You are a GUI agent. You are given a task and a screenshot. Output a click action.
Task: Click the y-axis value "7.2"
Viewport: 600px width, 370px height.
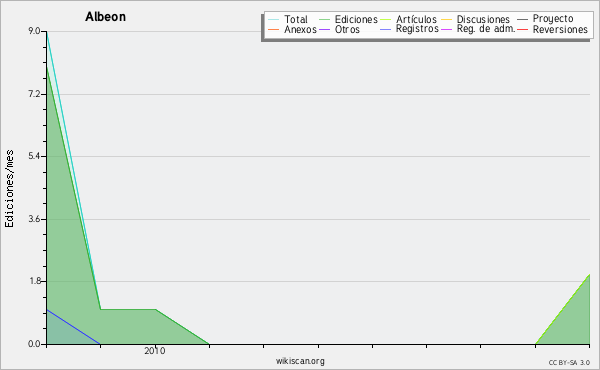coord(34,94)
